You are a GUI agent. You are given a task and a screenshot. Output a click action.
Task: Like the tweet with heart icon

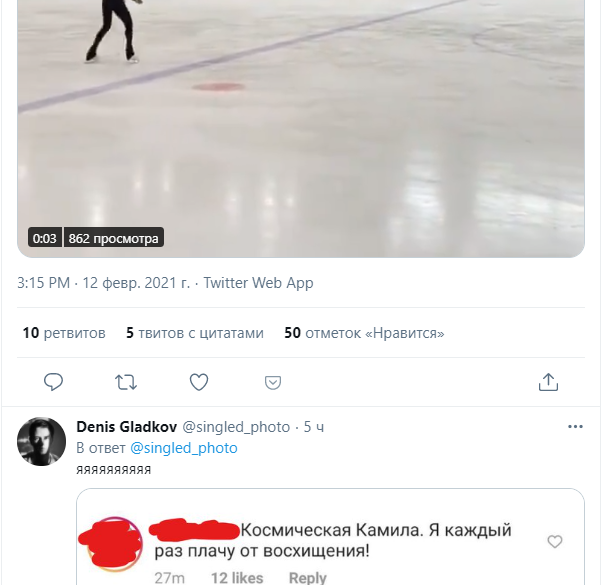tap(199, 382)
